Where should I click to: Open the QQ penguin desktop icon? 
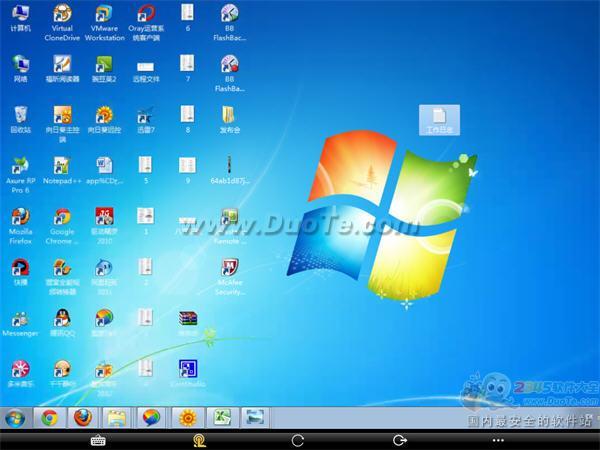tap(62, 319)
